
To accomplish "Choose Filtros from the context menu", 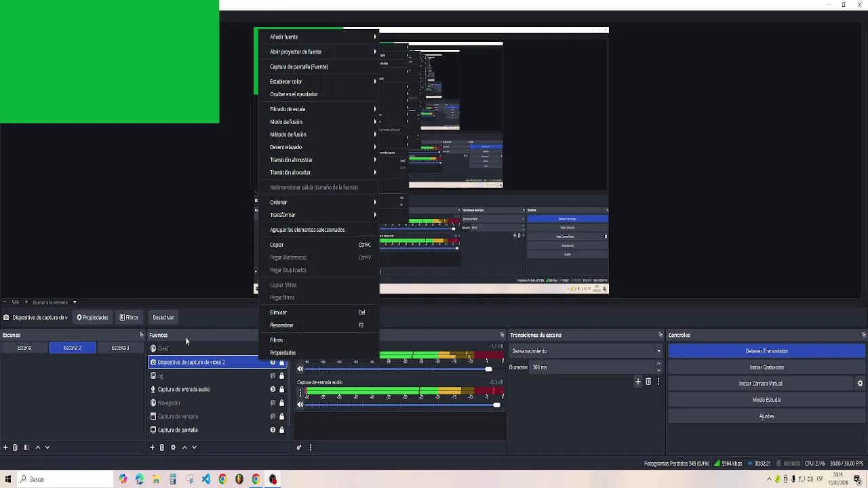I will [x=319, y=340].
